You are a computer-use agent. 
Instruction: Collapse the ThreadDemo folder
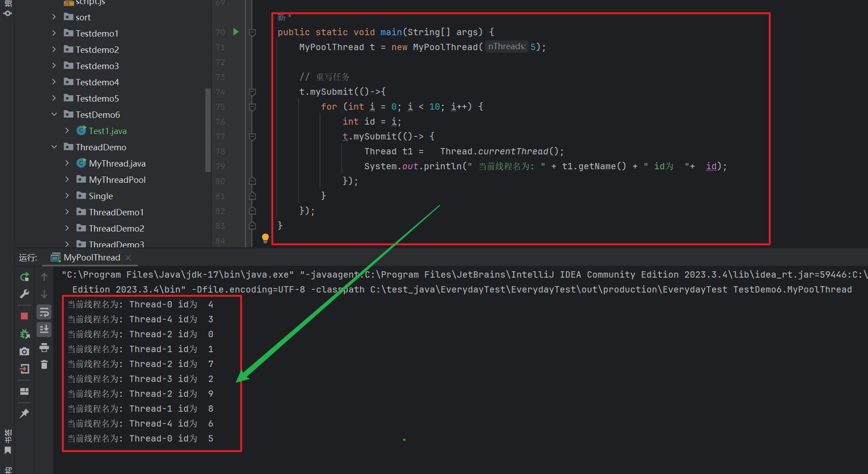click(54, 147)
